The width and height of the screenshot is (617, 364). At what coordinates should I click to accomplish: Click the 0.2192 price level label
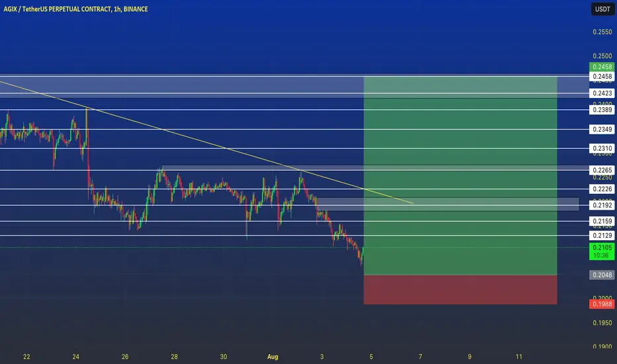[x=602, y=205]
